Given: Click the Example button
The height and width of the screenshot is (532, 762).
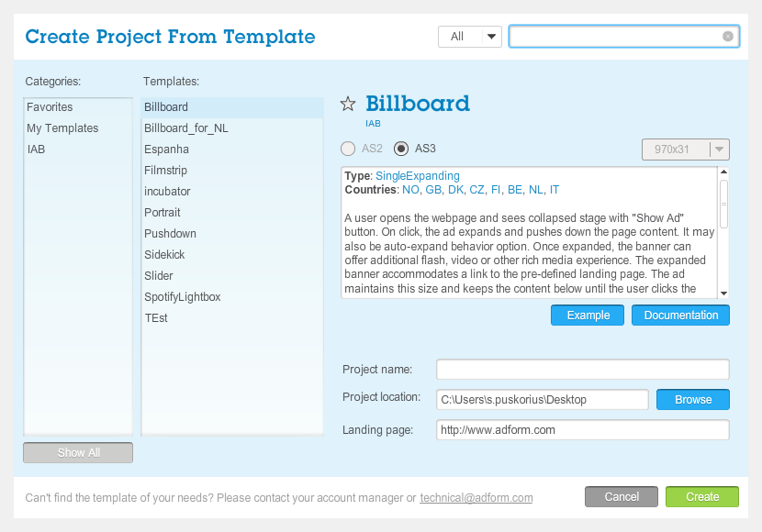Looking at the screenshot, I should click(588, 315).
